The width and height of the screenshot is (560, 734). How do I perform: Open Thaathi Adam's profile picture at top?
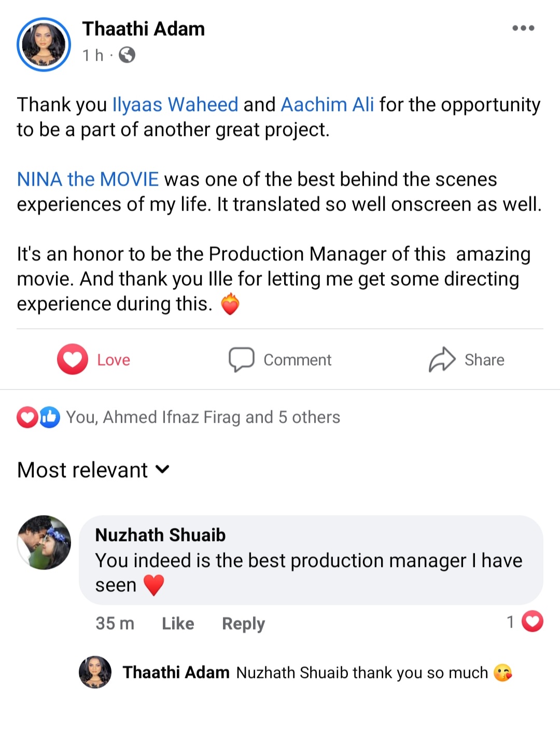[x=44, y=44]
